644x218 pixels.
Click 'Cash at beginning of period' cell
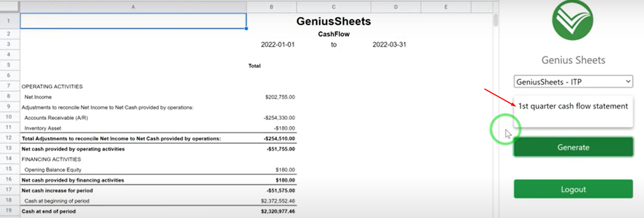[x=57, y=201]
